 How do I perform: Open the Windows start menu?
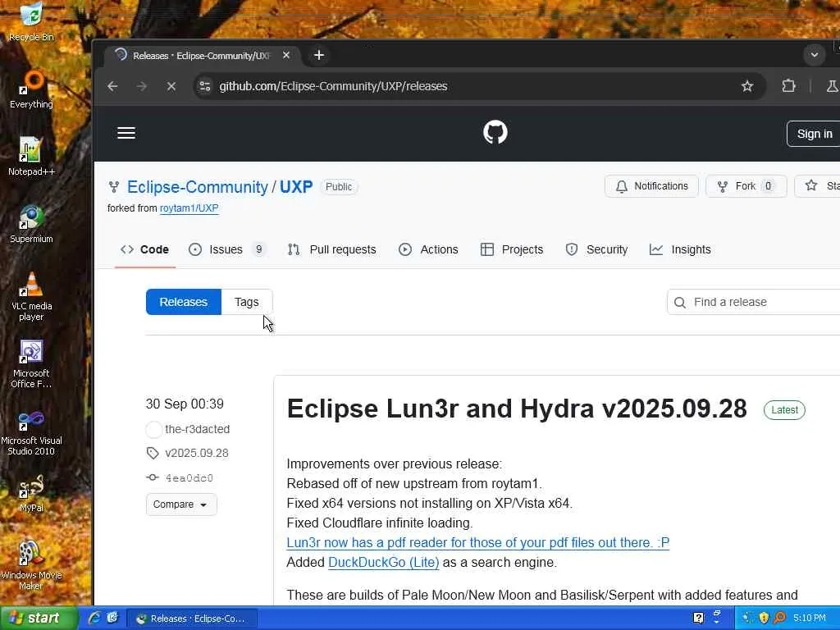[39, 619]
